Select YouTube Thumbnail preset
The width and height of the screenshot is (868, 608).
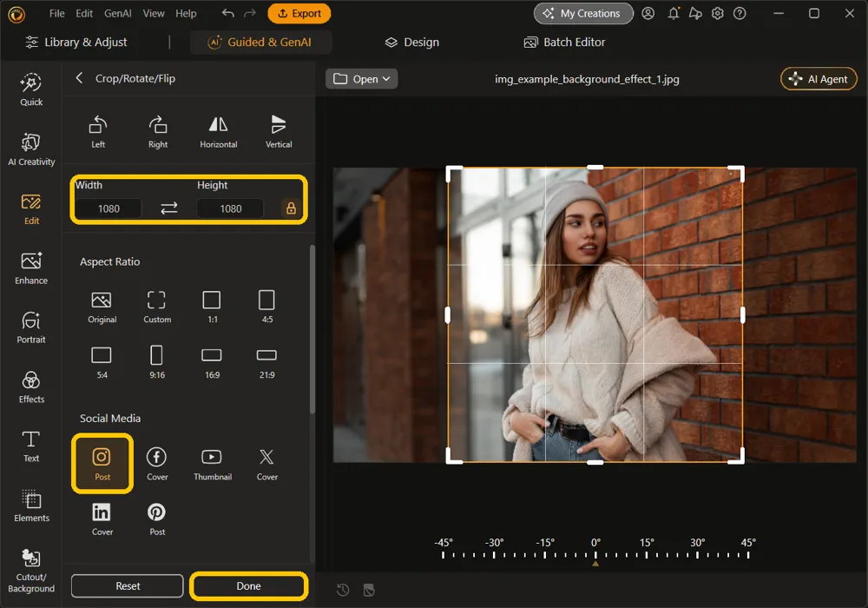[x=212, y=464]
